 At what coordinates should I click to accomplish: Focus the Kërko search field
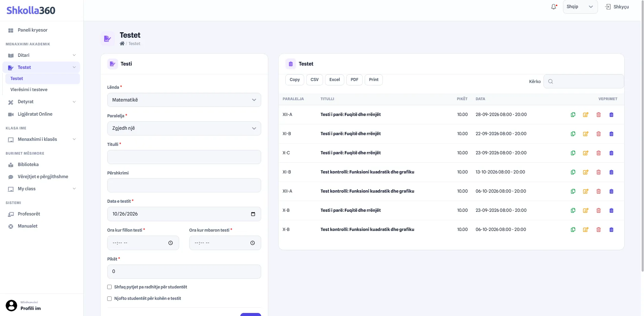point(584,81)
